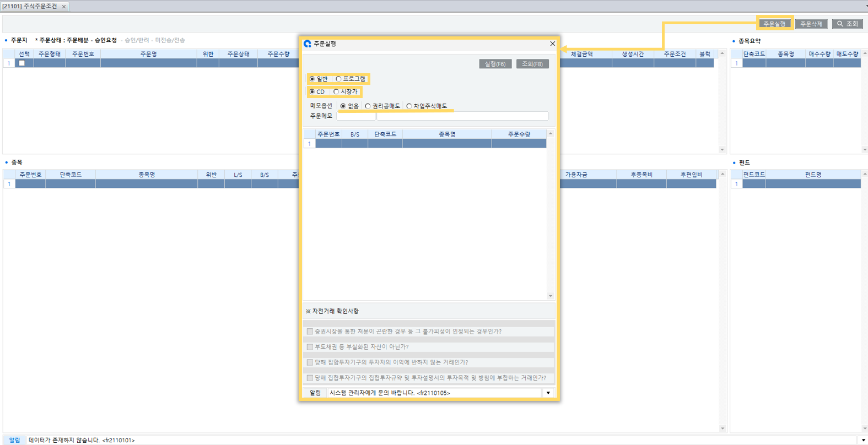Viewport: 868px width, 445px height.
Task: Click the long 주문메모 text field
Action: [462, 116]
